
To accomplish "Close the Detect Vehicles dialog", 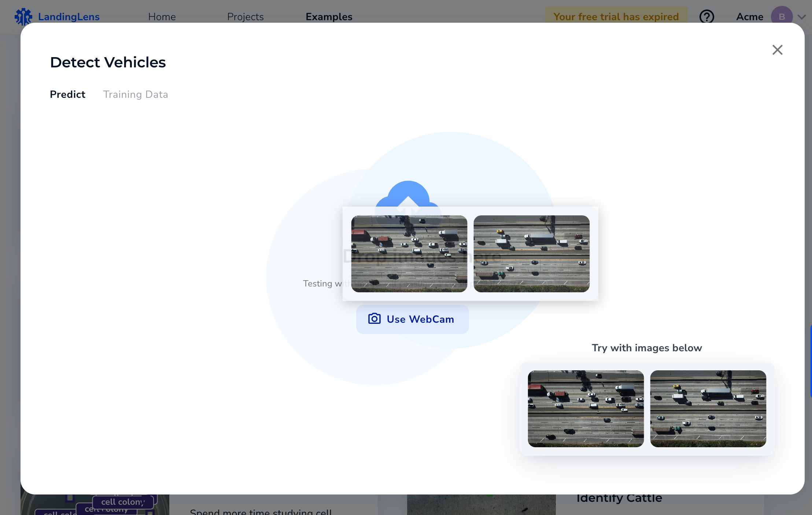I will click(777, 50).
